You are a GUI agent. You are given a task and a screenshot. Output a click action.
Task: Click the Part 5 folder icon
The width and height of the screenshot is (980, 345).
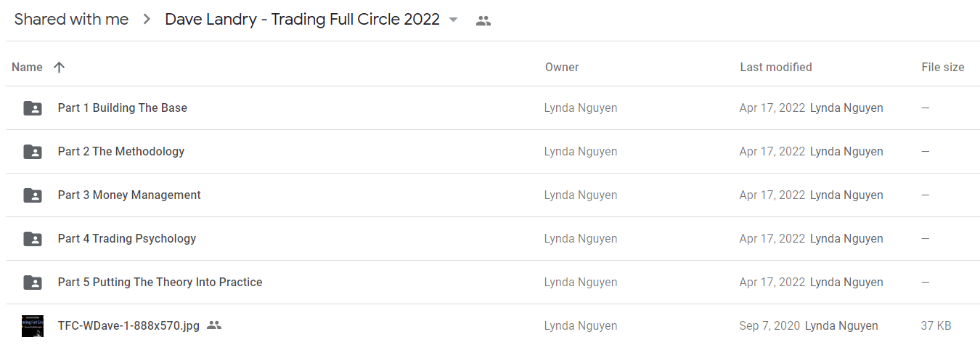[x=33, y=283]
